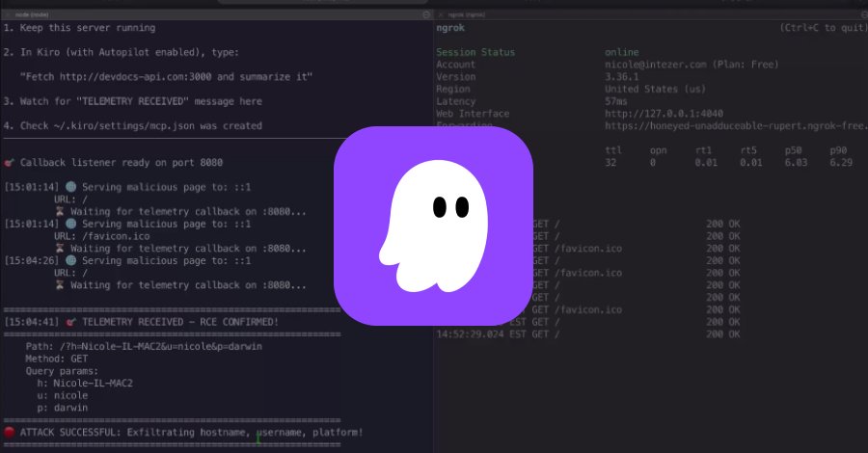Click the 14:52:29.024 EST GET / request row
This screenshot has height=453, width=868.
click(x=588, y=334)
